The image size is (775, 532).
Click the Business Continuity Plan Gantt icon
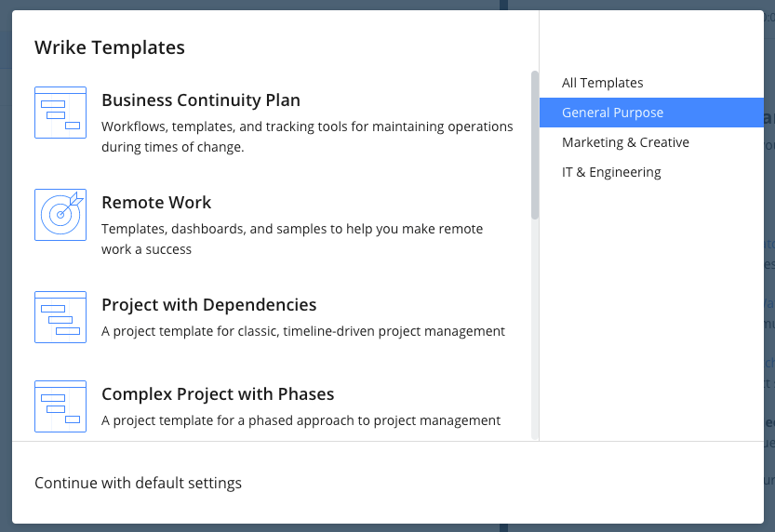click(60, 113)
